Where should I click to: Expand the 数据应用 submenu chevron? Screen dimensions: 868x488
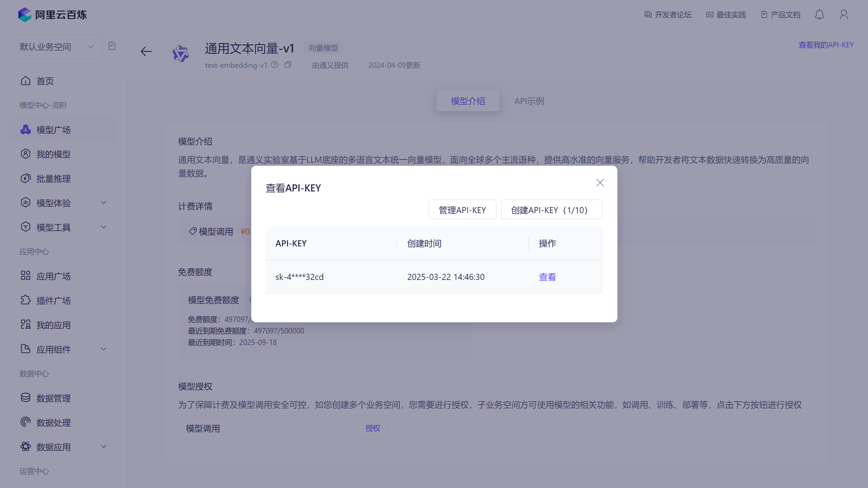(104, 447)
